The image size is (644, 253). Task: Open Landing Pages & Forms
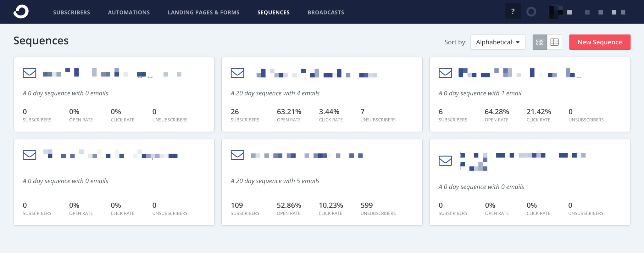pos(204,12)
